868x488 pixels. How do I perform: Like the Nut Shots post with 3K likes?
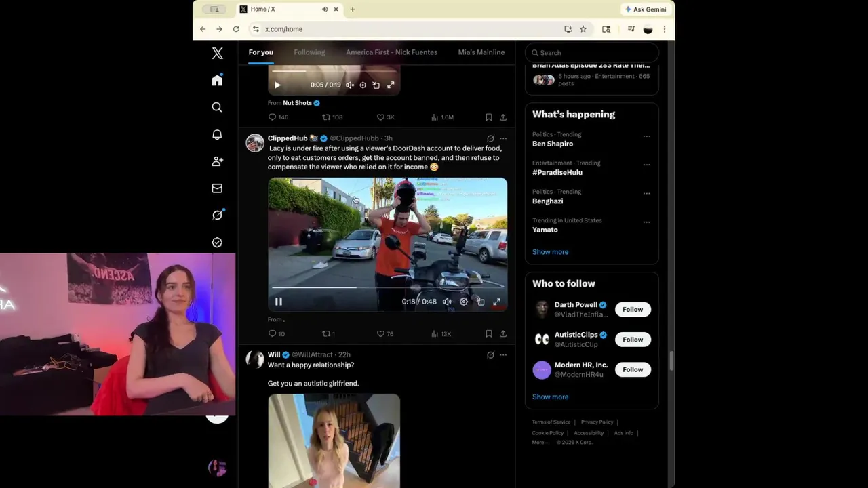[x=385, y=117]
